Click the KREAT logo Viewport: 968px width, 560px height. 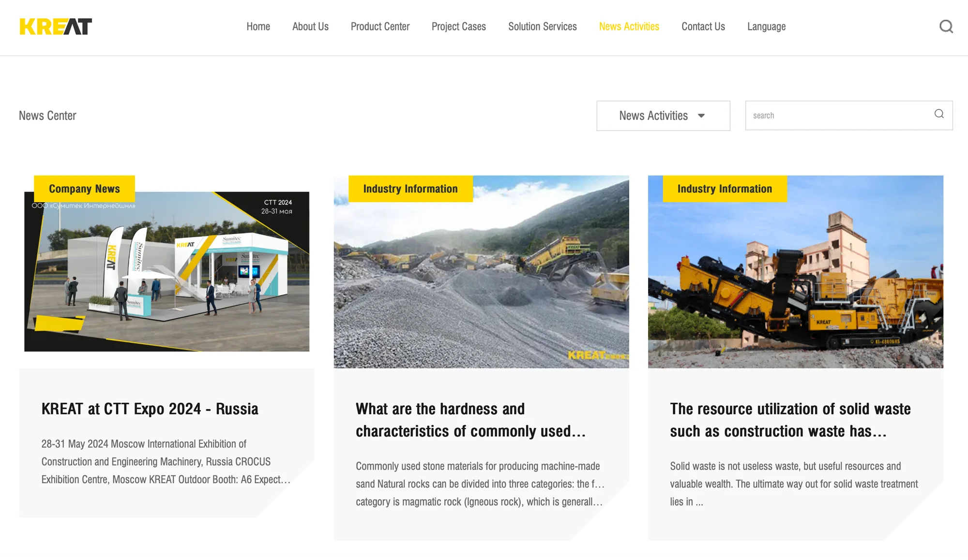56,27
